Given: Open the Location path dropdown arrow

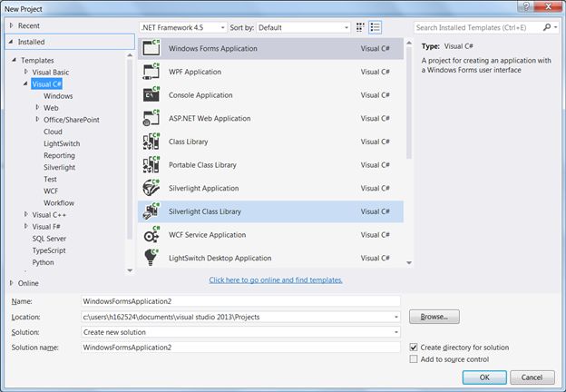Looking at the screenshot, I should pyautogui.click(x=396, y=317).
